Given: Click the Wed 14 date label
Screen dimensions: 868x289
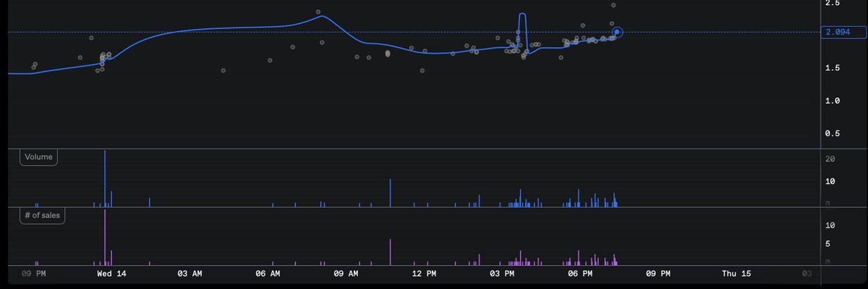Looking at the screenshot, I should tap(111, 274).
